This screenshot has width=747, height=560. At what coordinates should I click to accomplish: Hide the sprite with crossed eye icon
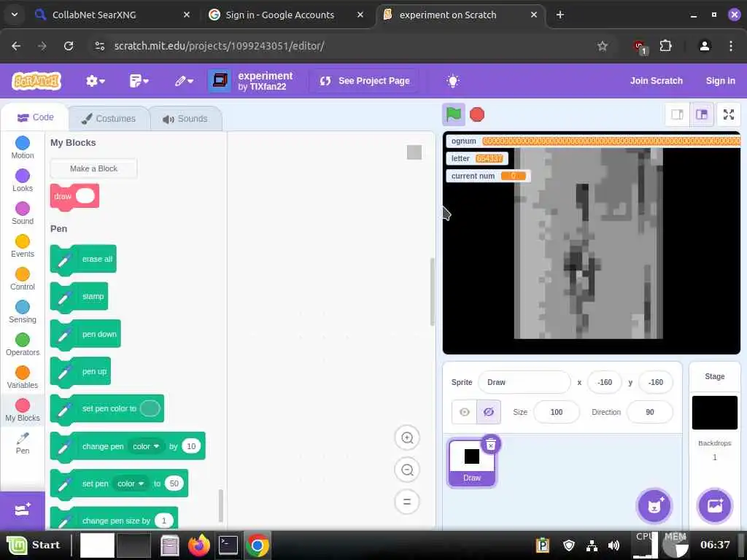click(x=488, y=413)
